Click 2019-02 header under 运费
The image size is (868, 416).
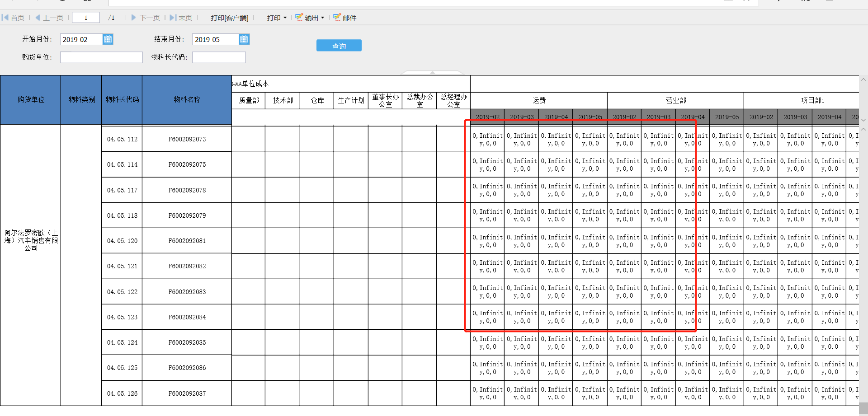point(487,117)
